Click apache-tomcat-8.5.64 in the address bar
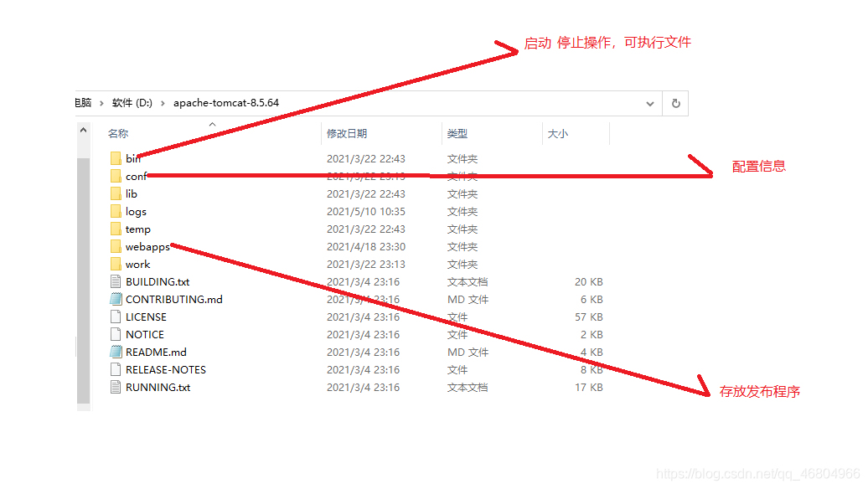This screenshot has width=868, height=489. tap(226, 103)
